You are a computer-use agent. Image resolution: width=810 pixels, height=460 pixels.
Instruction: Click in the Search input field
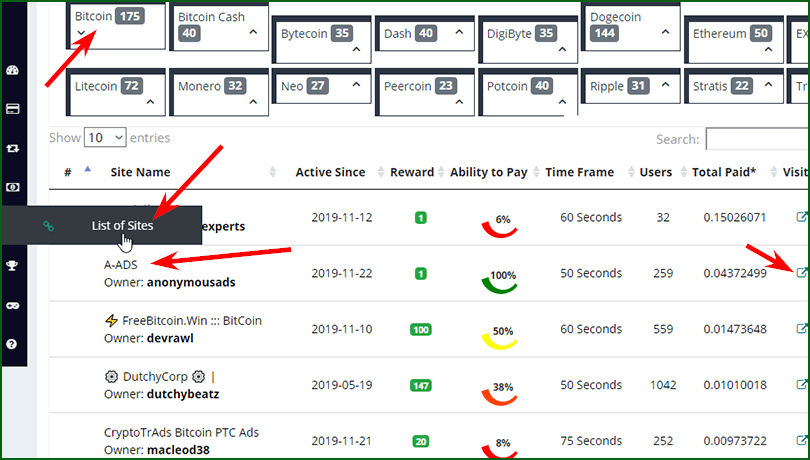[x=757, y=139]
